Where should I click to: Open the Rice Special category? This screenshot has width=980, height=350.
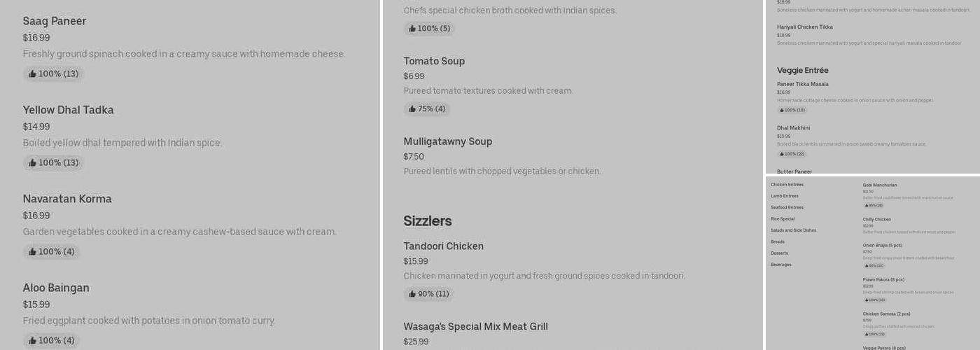(783, 219)
